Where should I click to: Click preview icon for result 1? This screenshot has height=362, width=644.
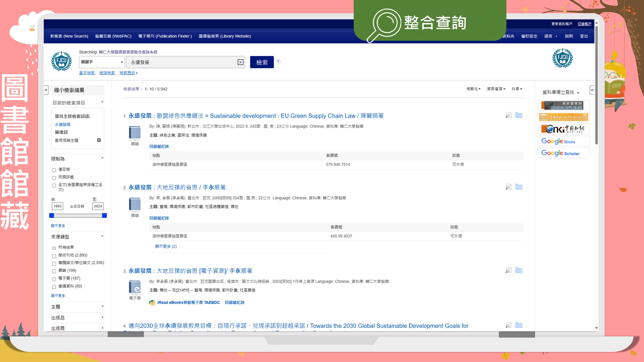click(508, 115)
